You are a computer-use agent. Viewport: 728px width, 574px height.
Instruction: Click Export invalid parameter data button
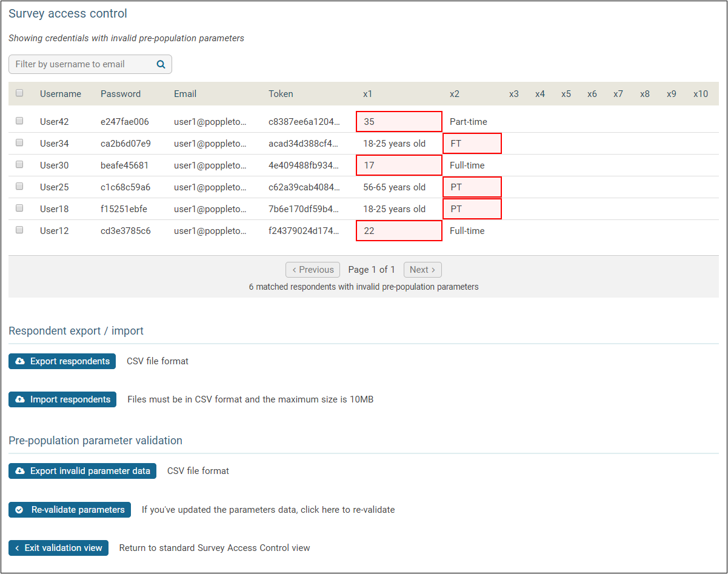click(82, 471)
